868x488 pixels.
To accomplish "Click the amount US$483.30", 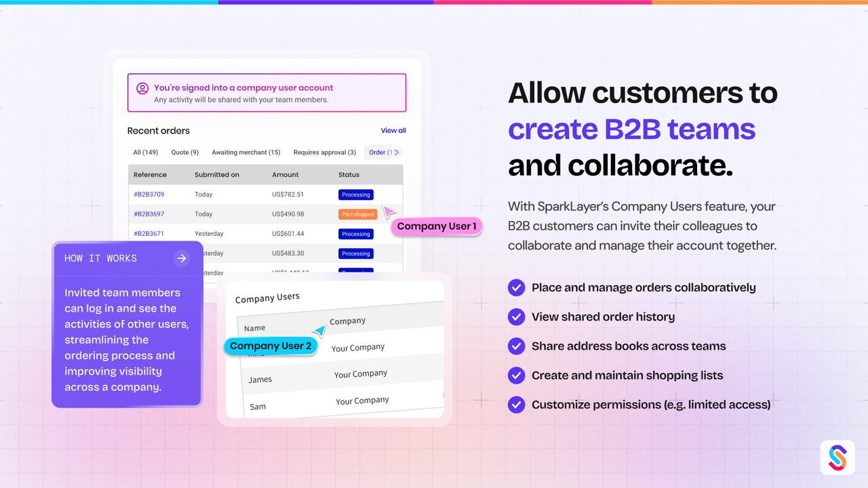I will pos(288,253).
